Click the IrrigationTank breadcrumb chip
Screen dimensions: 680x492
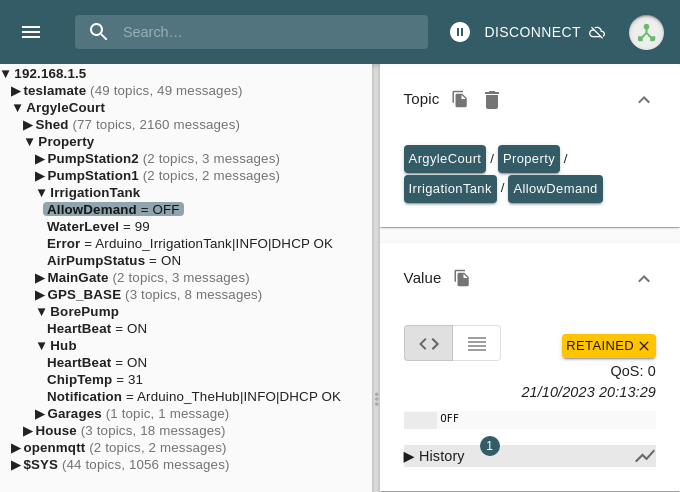coord(450,189)
